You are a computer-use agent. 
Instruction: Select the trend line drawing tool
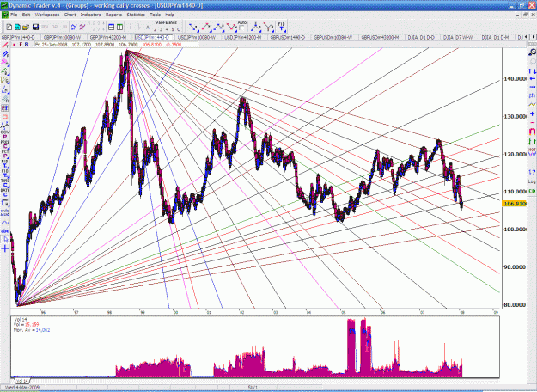click(5, 46)
